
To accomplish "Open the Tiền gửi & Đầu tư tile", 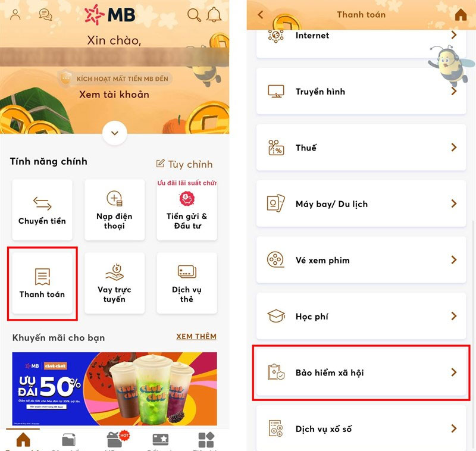I will (x=187, y=209).
